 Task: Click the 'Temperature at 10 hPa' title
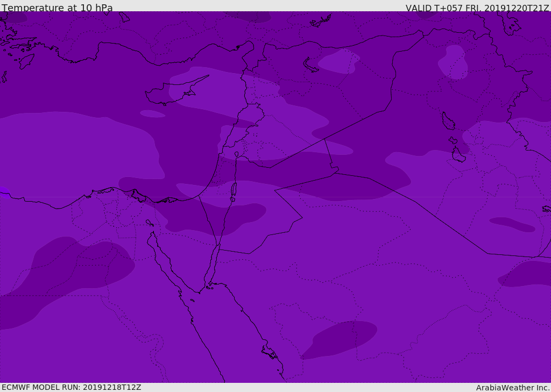click(x=57, y=8)
